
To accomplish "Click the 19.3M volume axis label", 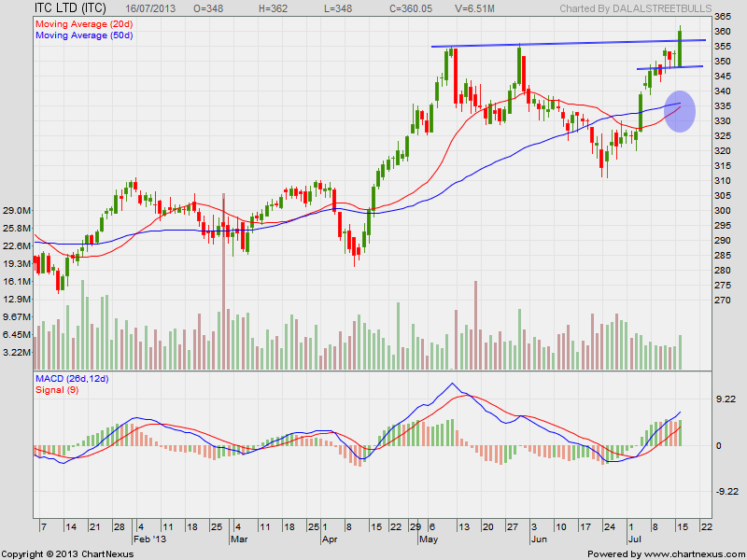I will [17, 264].
